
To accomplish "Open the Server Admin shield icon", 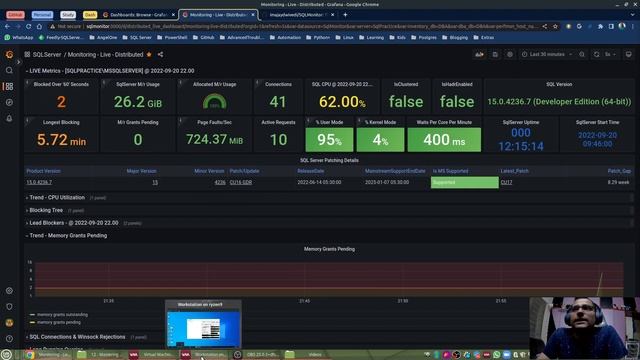I will click(9, 307).
